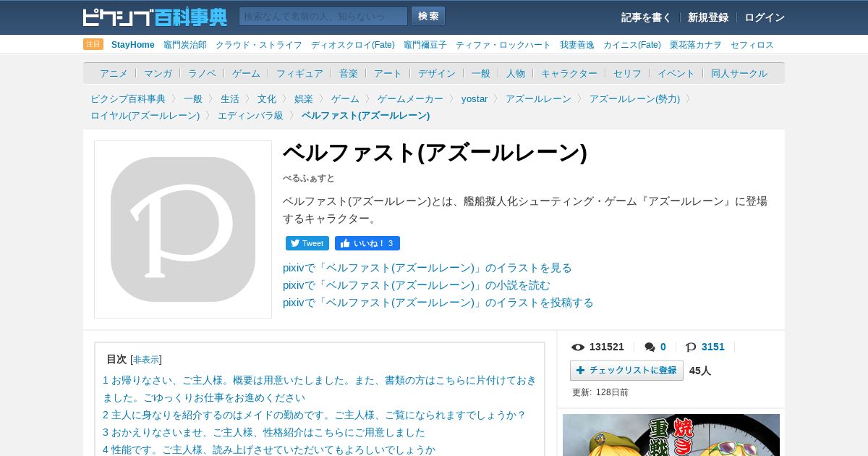Collapse table of contents with 非表示
The width and height of the screenshot is (868, 456).
(x=146, y=360)
